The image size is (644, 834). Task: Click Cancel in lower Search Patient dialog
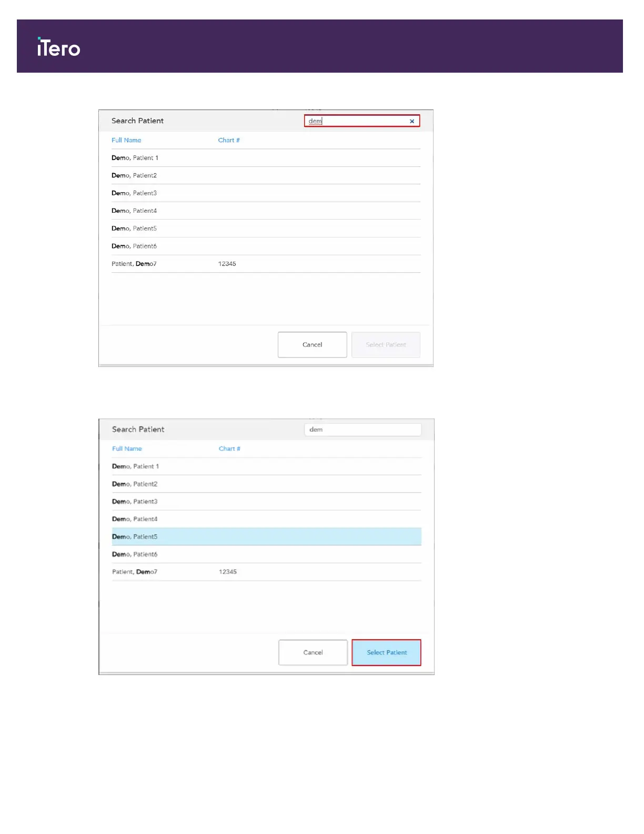(313, 652)
